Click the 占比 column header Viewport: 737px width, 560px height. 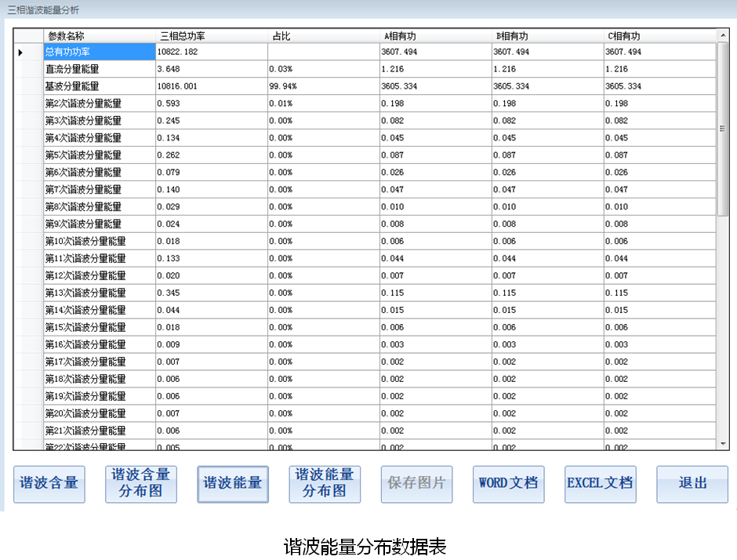point(323,36)
